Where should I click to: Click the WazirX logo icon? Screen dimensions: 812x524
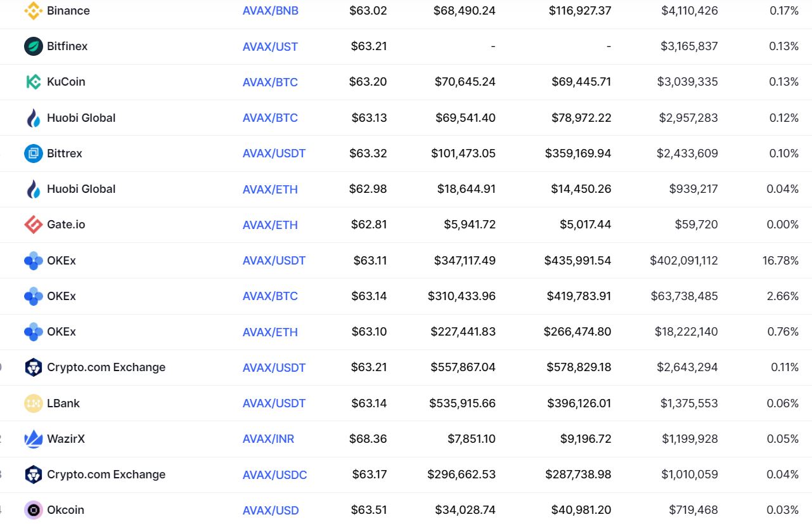pyautogui.click(x=33, y=439)
